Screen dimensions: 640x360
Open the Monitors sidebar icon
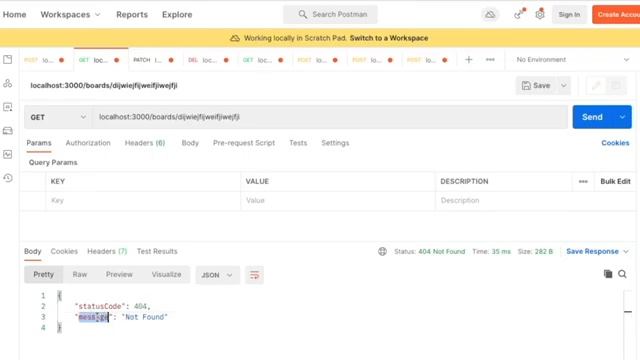[x=8, y=154]
